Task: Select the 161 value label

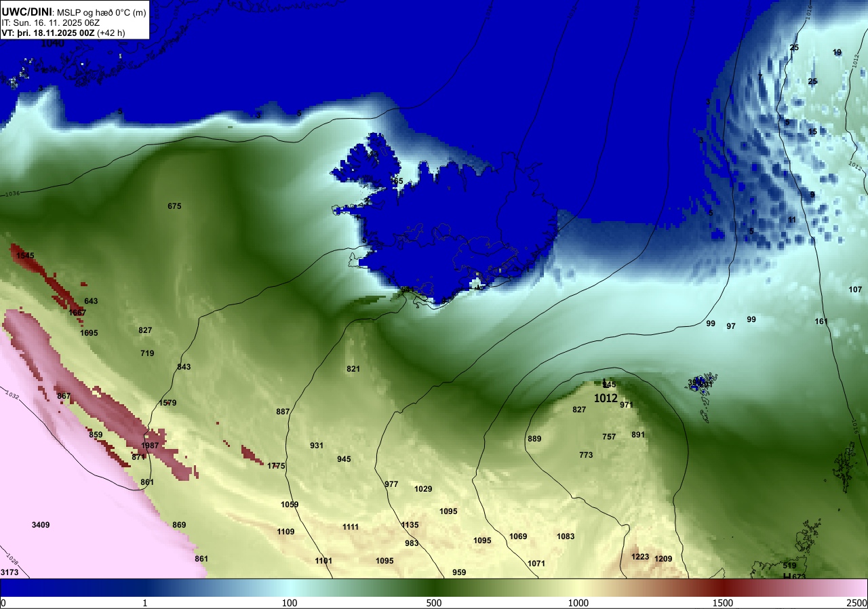Action: tap(821, 321)
